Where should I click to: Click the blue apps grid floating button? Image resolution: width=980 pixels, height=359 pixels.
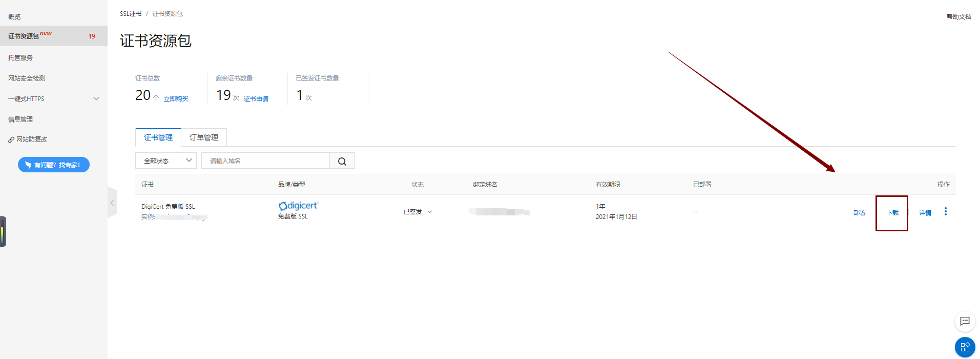(x=965, y=347)
